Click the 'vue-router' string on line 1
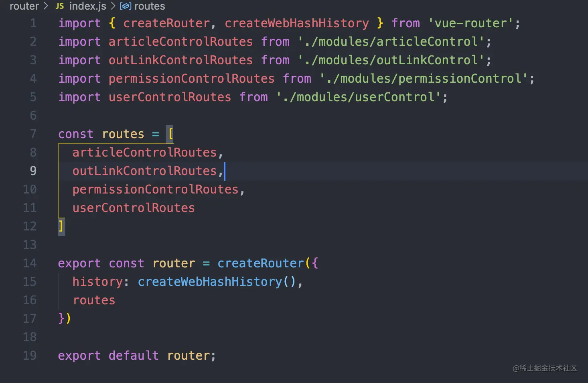The width and height of the screenshot is (588, 383). (471, 23)
